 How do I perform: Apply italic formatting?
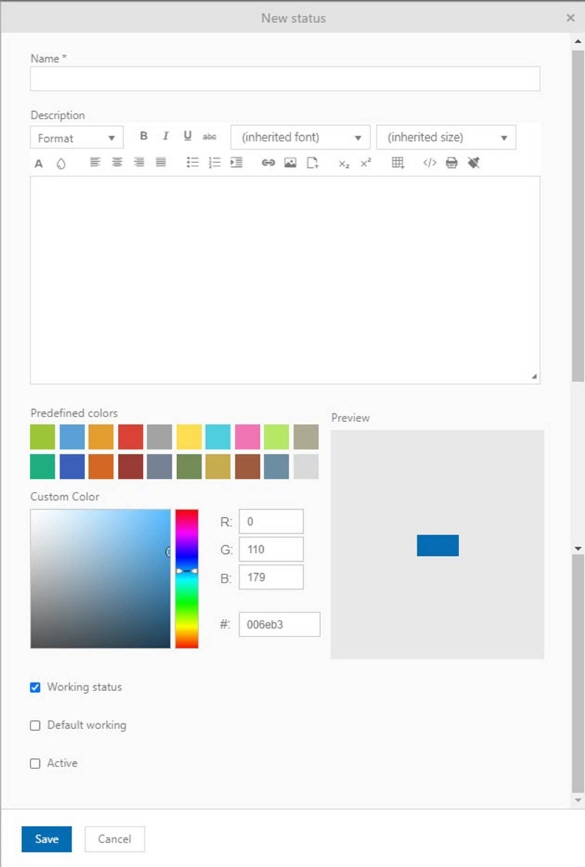click(165, 136)
